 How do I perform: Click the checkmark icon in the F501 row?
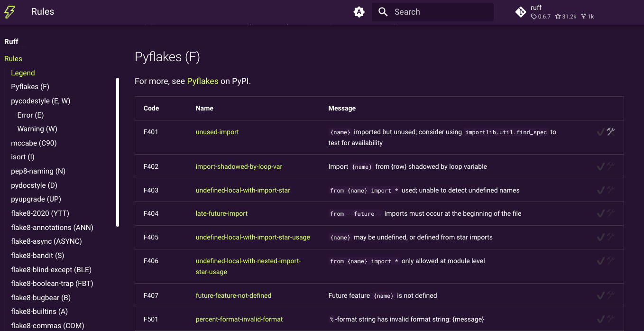pos(601,319)
